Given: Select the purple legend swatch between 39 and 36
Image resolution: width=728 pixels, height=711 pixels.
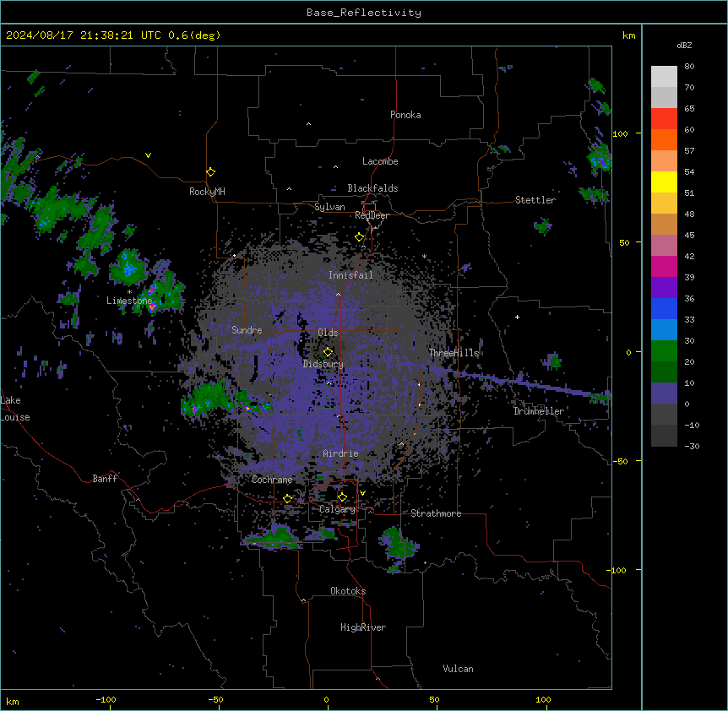Looking at the screenshot, I should pos(664,288).
